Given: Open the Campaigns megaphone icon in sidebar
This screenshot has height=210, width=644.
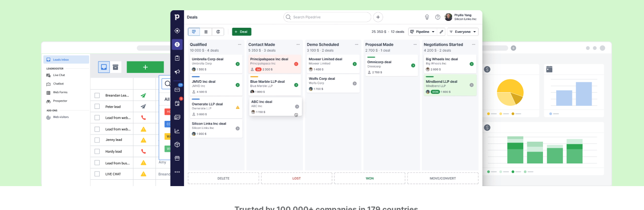Looking at the screenshot, I should 177,72.
